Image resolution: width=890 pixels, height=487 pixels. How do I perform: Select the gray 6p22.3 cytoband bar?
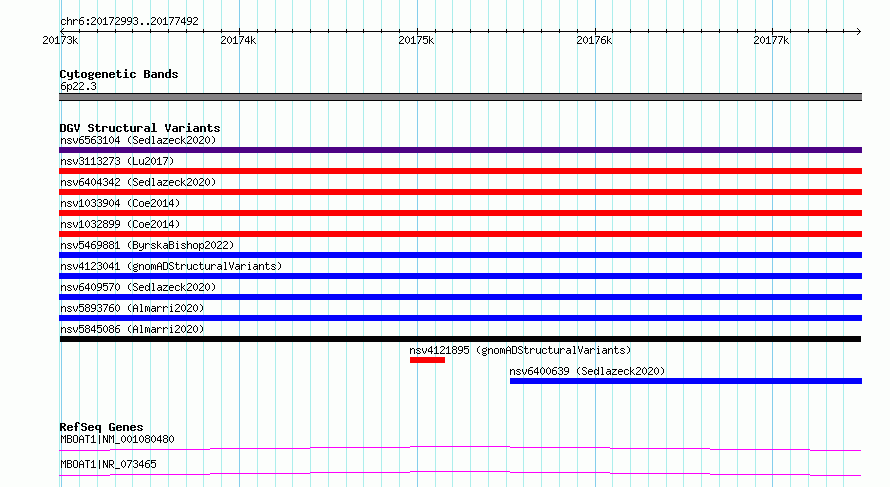pos(460,97)
